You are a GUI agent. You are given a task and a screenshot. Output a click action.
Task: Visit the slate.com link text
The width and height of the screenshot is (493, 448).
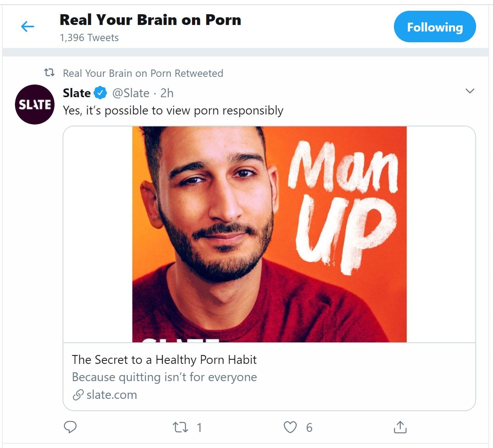(112, 395)
